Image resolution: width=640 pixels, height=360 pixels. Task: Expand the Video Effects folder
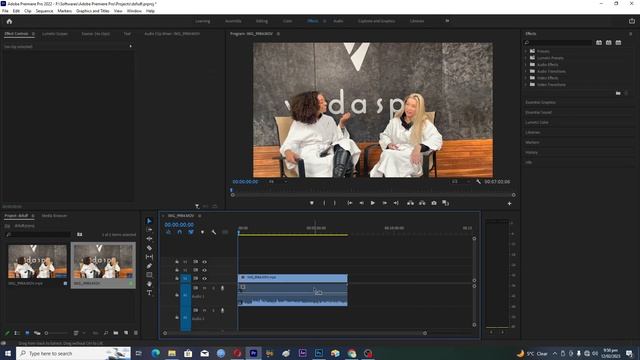pos(526,78)
